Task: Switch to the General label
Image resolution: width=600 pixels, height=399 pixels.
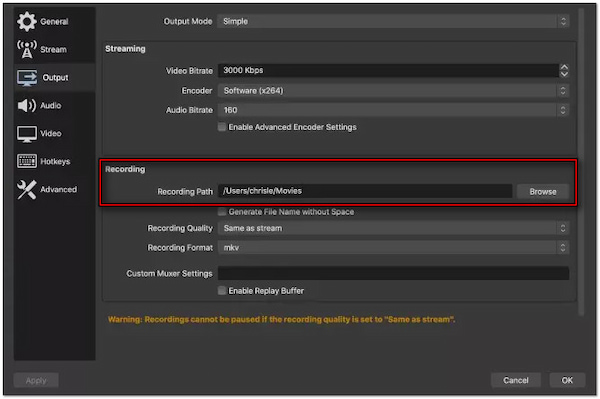Action: click(54, 21)
